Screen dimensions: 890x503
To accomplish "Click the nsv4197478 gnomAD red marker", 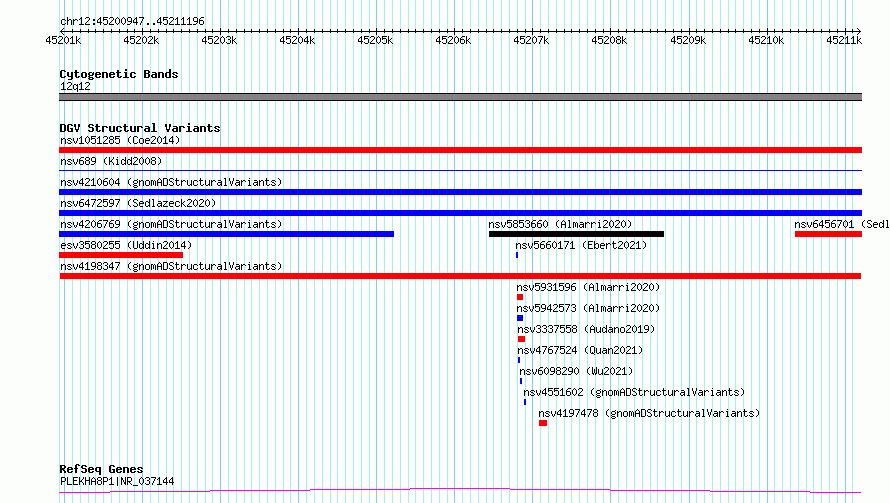I will coord(543,423).
